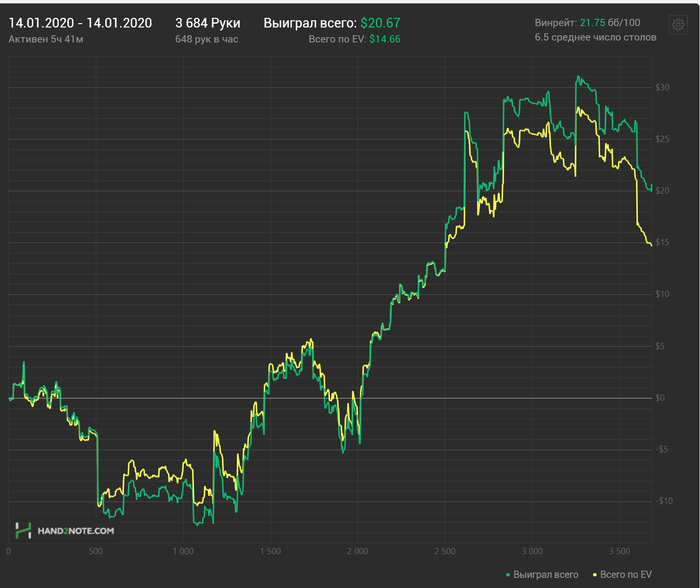
Task: Select the $15 y-axis label
Action: 662,242
